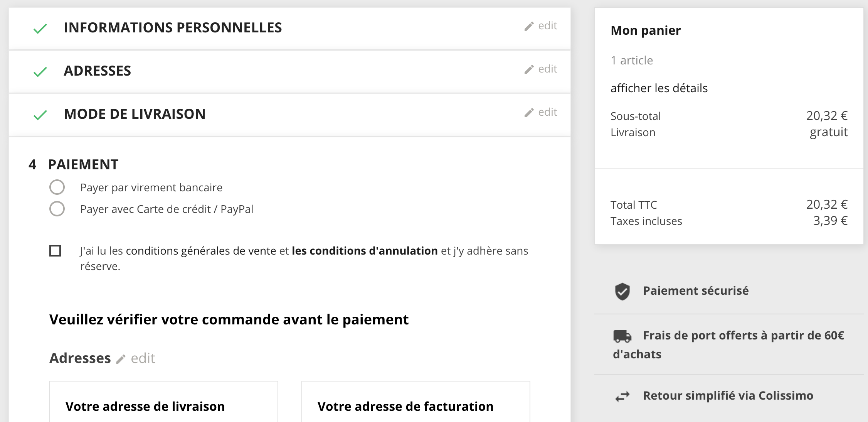868x422 pixels.
Task: Select Payer avec Carte de crédit / PayPal
Action: 57,209
